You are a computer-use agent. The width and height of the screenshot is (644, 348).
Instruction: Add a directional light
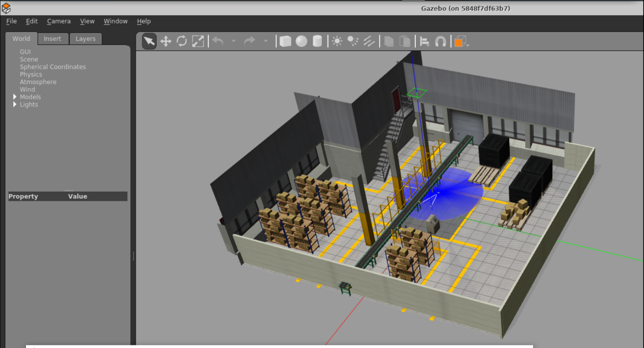click(369, 41)
